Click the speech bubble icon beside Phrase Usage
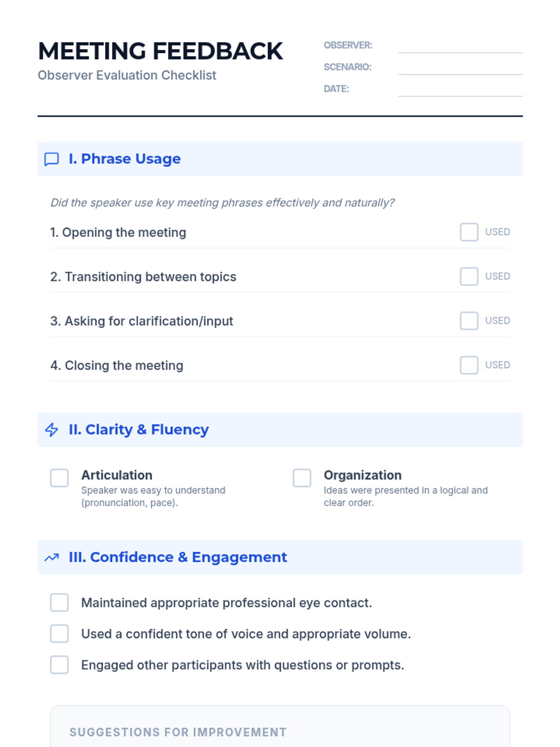Image resolution: width=560 pixels, height=747 pixels. pyautogui.click(x=51, y=159)
